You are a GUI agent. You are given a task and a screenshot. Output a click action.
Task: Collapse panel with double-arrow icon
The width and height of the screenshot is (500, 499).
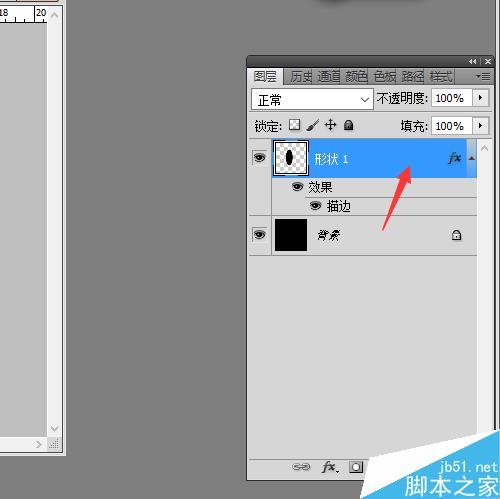click(473, 62)
